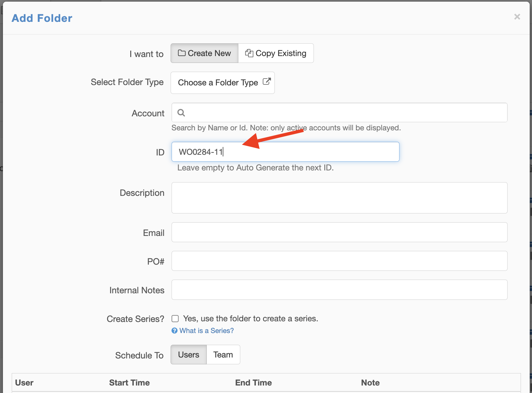Click the 'Yes, use the folder' series label
This screenshot has height=393, width=532.
tap(251, 319)
